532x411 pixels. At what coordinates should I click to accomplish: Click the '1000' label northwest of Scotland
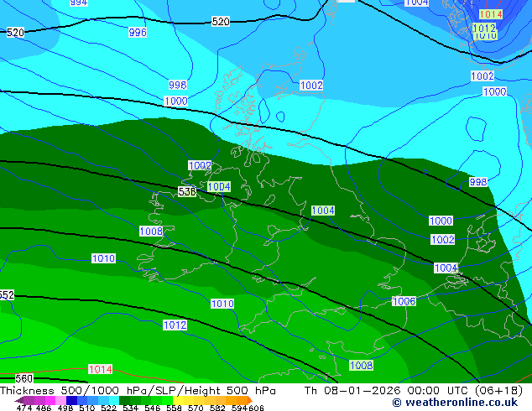point(175,101)
